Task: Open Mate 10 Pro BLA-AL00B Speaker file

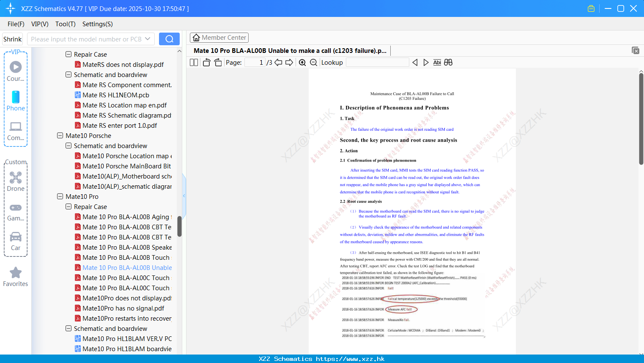Action: pyautogui.click(x=123, y=247)
